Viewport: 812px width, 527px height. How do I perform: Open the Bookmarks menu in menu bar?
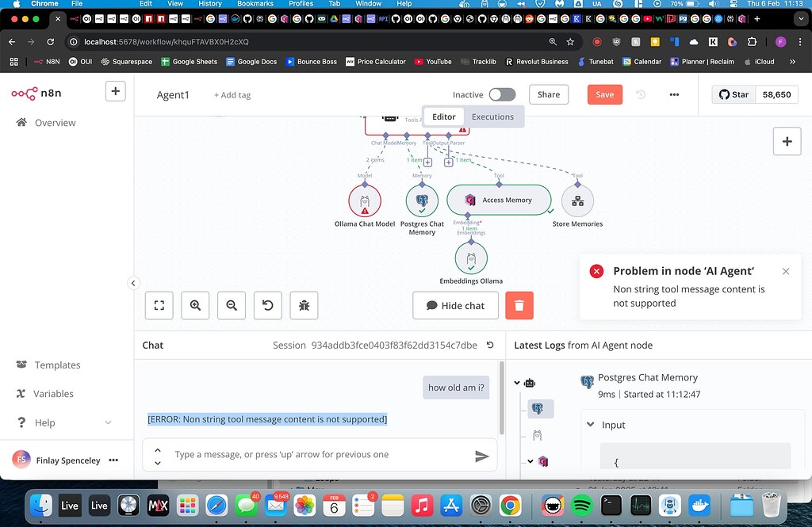[x=255, y=4]
